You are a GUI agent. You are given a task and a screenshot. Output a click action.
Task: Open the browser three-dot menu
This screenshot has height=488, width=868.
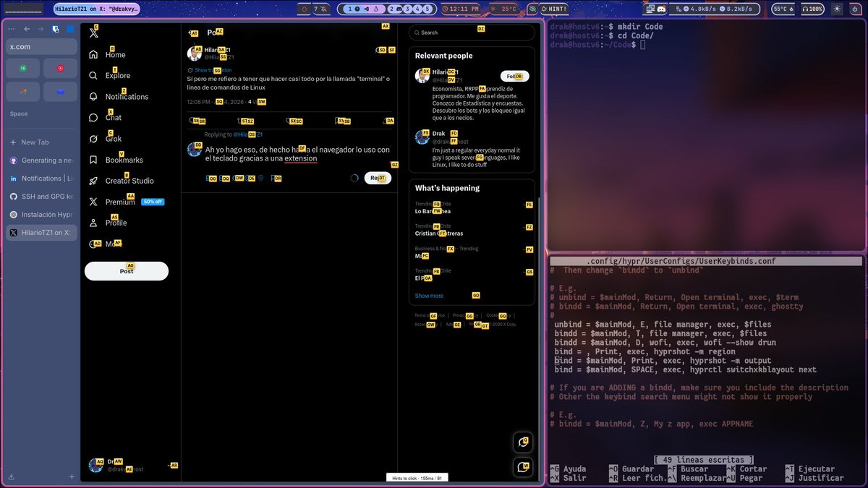tap(12, 29)
